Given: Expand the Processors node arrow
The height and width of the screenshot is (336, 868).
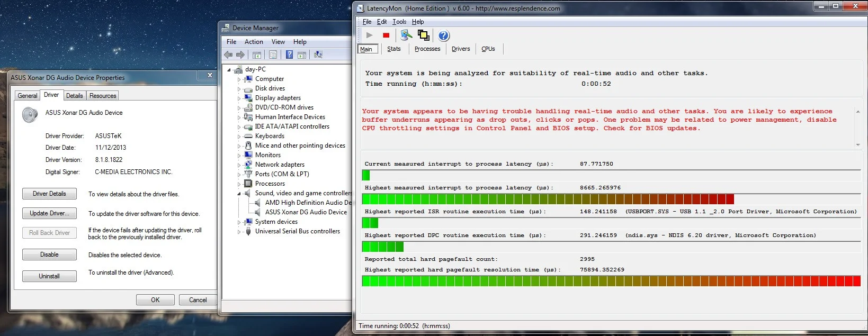Looking at the screenshot, I should click(x=239, y=184).
